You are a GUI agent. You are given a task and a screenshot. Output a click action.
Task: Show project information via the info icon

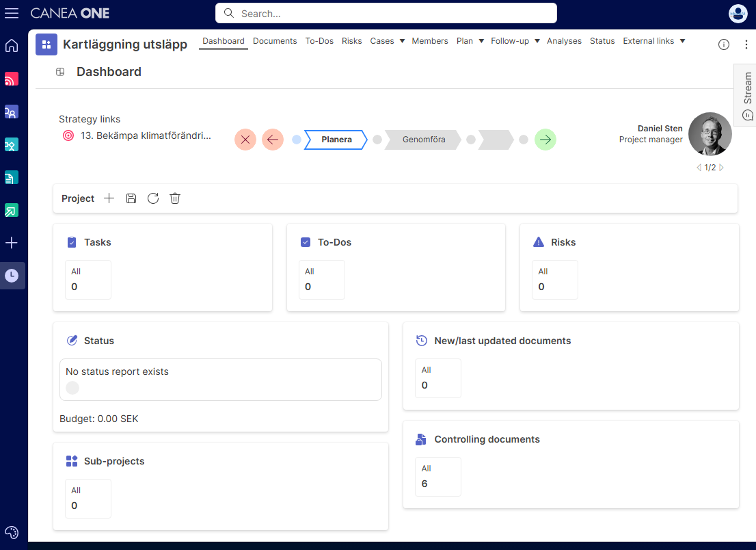[x=724, y=44]
